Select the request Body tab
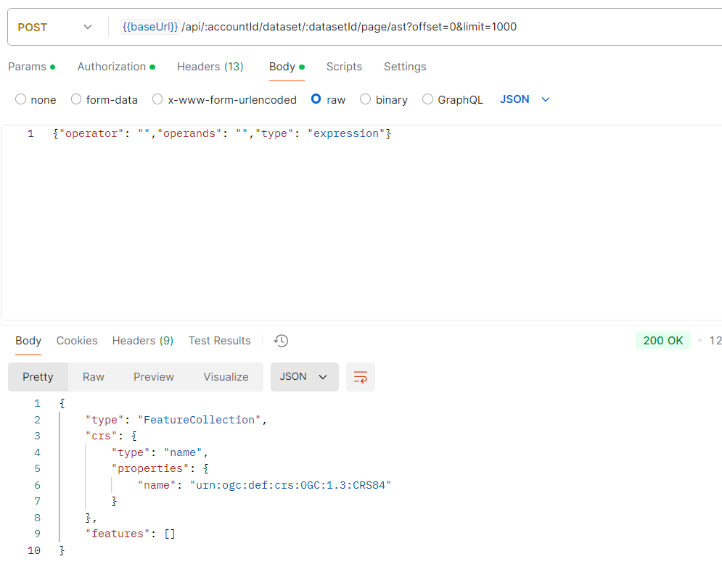This screenshot has width=722, height=588. pyautogui.click(x=287, y=67)
